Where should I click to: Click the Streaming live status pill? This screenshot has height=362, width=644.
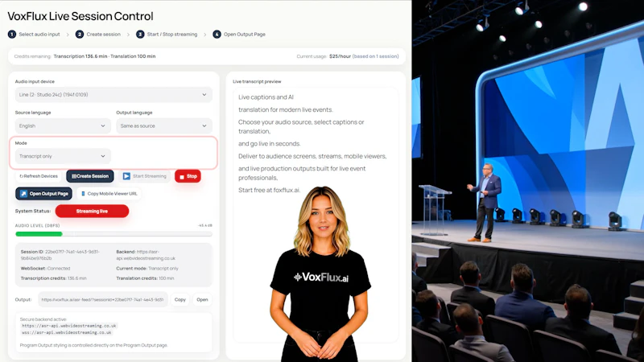92,212
